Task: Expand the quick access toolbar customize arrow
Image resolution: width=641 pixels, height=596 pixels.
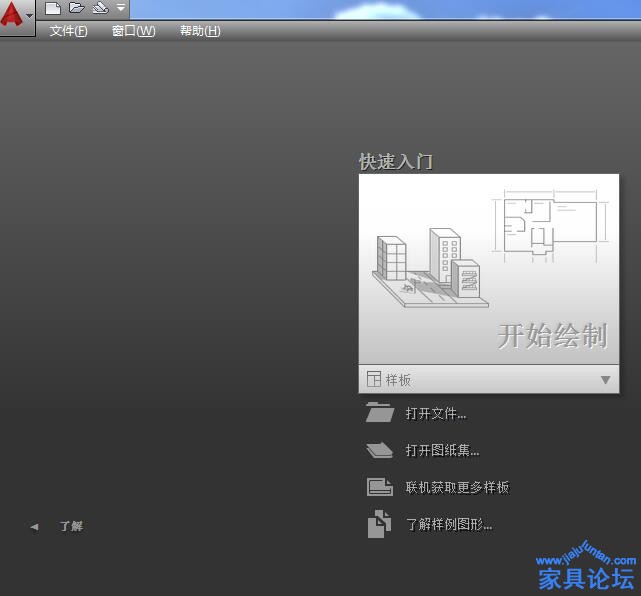Action: click(x=121, y=7)
